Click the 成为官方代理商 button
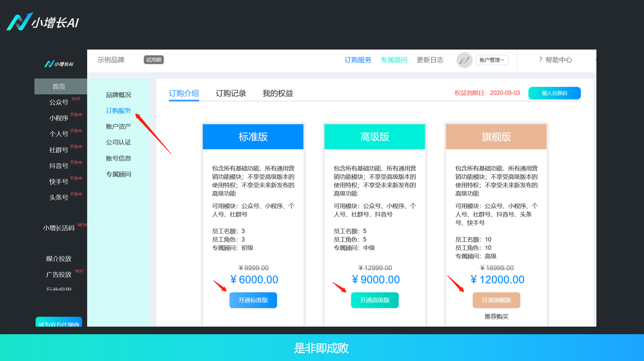 59,322
